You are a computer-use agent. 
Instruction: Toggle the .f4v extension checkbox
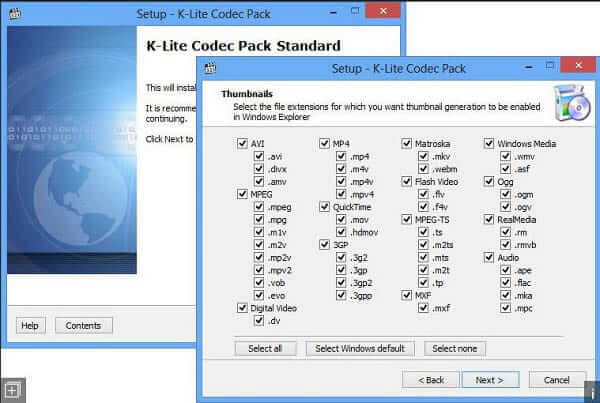[423, 207]
